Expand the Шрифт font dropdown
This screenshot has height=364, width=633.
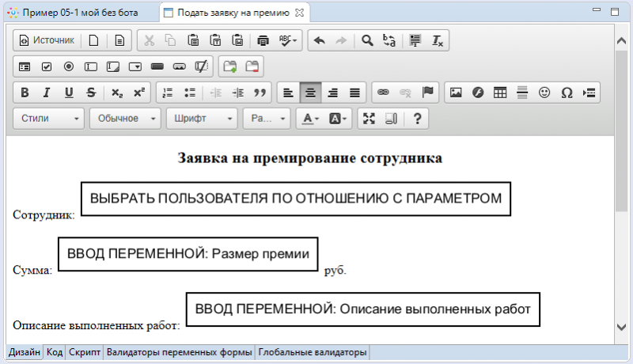click(201, 119)
